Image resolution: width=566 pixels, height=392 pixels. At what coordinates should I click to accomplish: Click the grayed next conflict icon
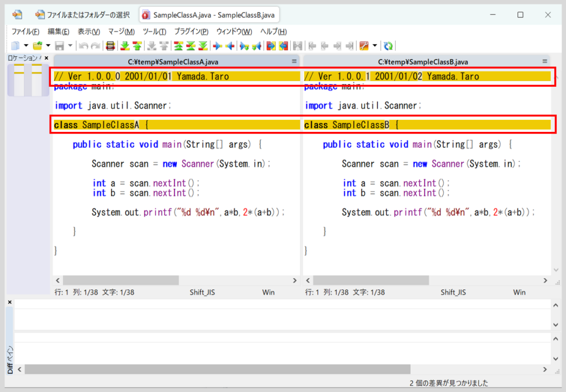[x=152, y=46]
